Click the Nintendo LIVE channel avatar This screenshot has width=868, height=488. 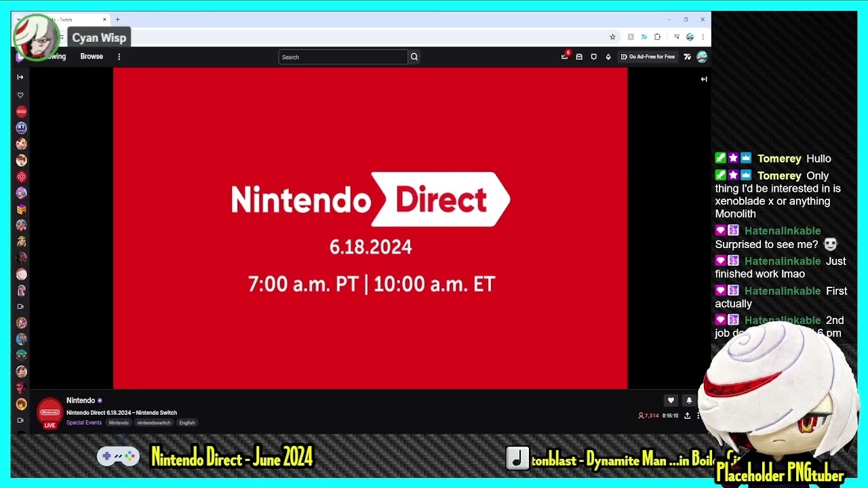(50, 413)
